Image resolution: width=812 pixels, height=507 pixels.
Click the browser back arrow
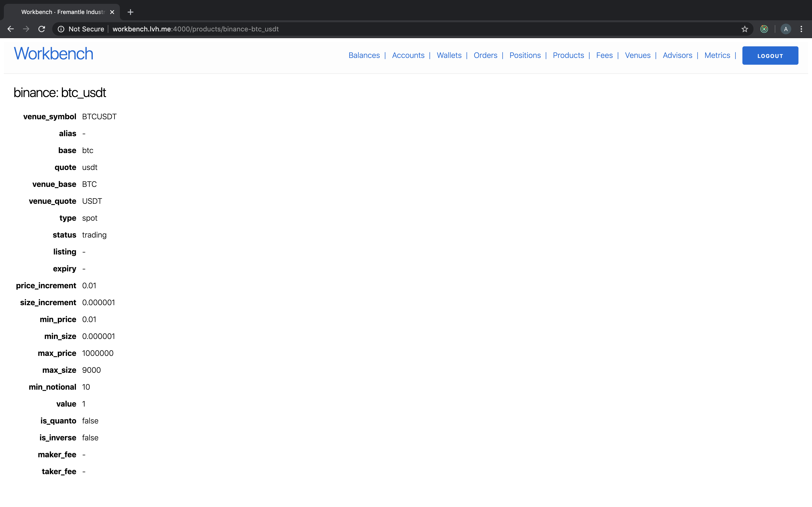click(x=11, y=29)
